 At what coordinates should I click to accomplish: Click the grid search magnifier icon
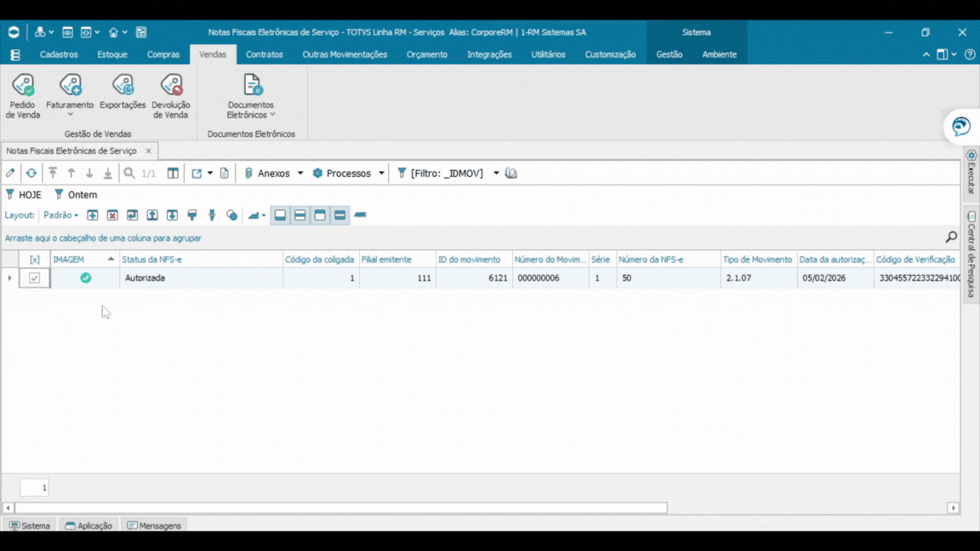coord(951,236)
